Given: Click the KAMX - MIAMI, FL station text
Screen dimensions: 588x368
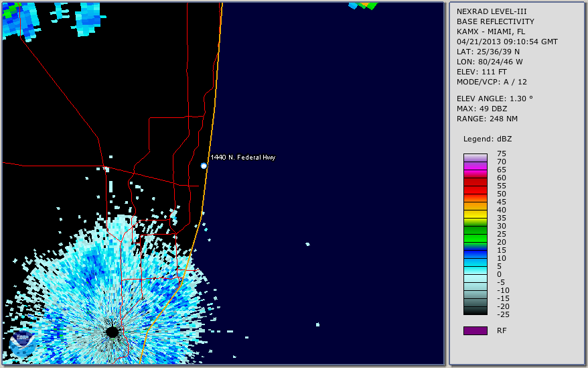Looking at the screenshot, I should click(491, 32).
